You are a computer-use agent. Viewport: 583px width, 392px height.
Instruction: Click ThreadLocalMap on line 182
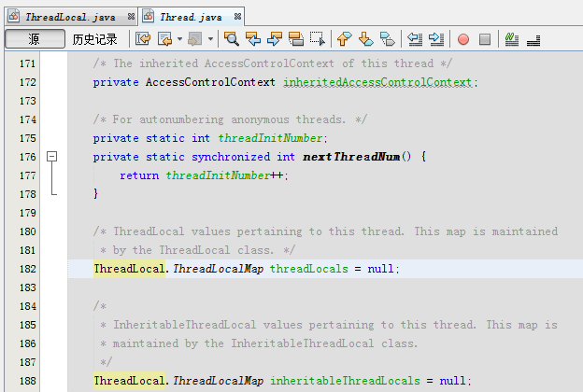click(x=219, y=269)
